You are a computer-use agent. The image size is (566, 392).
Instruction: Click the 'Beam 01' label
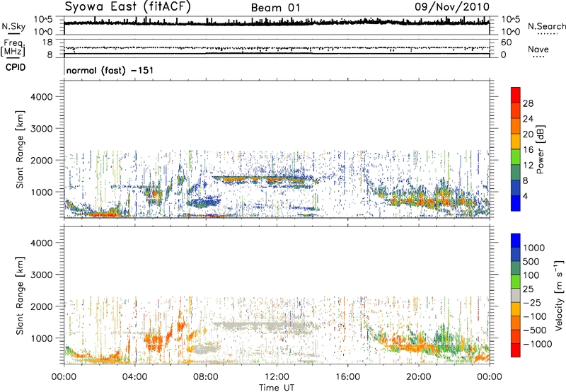[275, 8]
